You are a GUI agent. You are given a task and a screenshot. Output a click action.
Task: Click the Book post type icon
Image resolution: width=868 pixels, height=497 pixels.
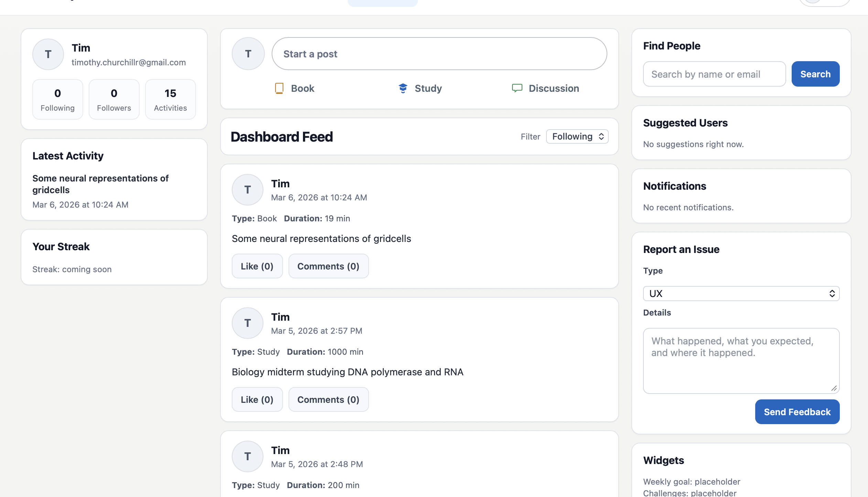coord(279,88)
